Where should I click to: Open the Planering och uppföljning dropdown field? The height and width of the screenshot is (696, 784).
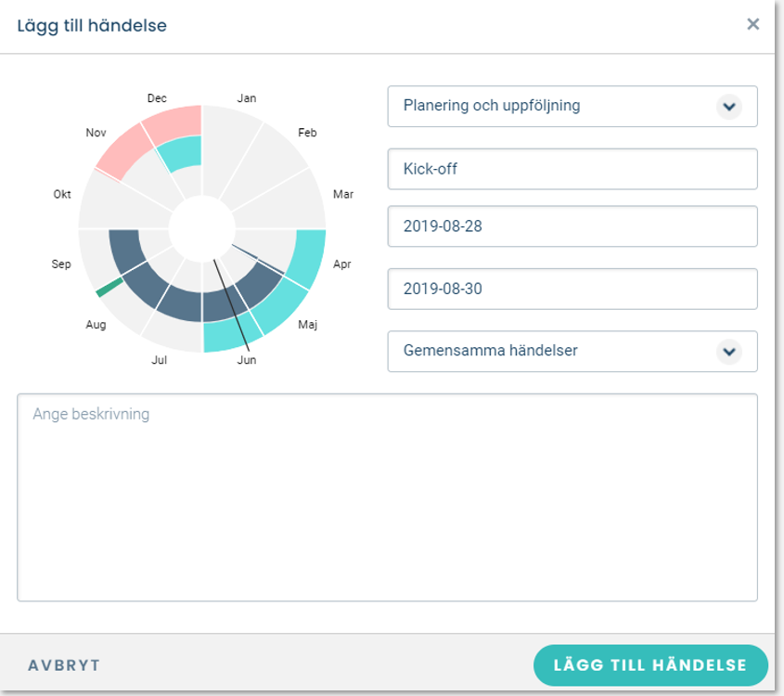pyautogui.click(x=572, y=107)
